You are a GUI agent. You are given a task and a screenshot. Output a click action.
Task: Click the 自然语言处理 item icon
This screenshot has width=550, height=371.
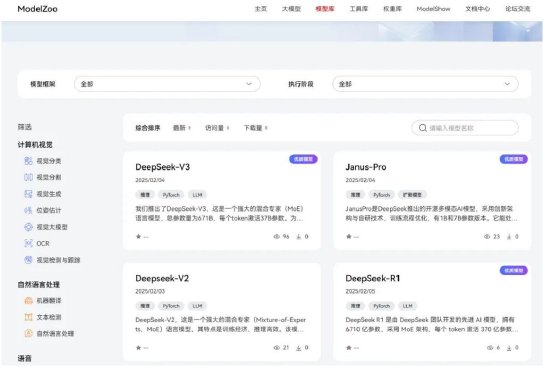click(28, 333)
